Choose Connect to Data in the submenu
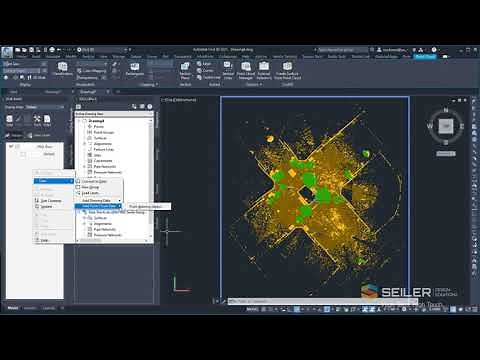 tap(99, 181)
